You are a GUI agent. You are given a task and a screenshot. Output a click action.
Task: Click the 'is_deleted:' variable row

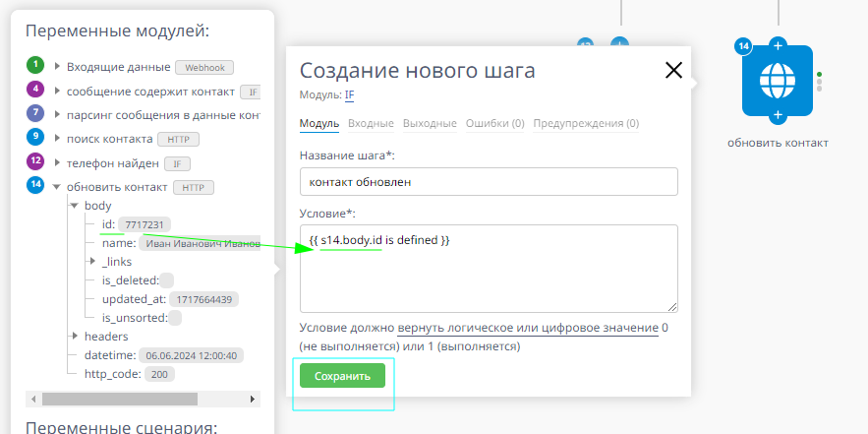pos(138,280)
